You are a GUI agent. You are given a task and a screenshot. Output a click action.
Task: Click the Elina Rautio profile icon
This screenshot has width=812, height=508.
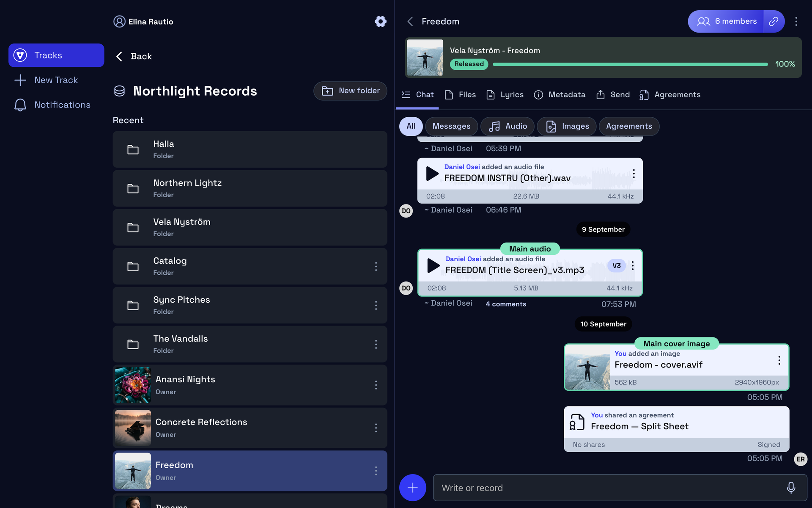[119, 22]
